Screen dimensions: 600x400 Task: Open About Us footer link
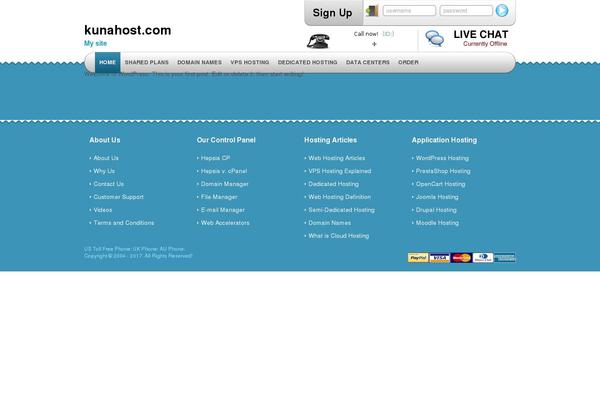coord(106,158)
